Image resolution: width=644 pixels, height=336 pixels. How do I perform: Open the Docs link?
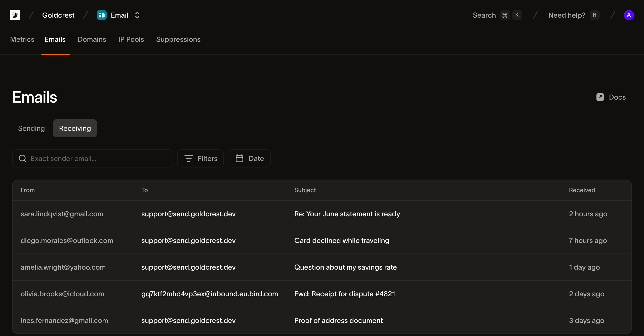611,97
